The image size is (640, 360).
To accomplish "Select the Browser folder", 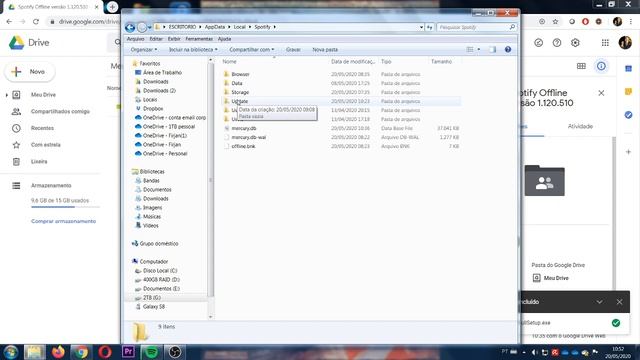I will tap(240, 74).
